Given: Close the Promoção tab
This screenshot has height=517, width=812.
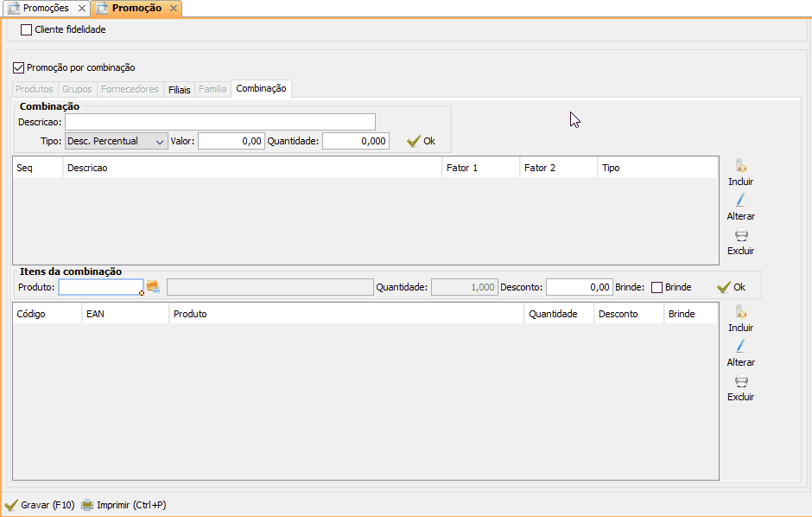Looking at the screenshot, I should point(173,8).
